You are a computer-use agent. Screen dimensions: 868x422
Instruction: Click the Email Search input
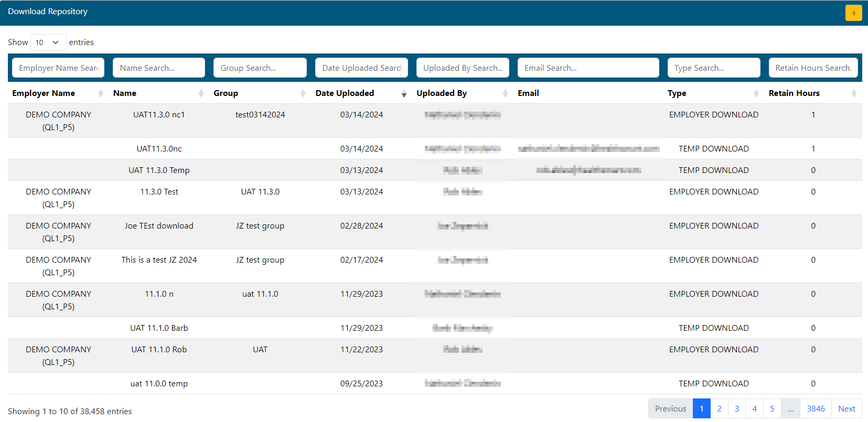point(588,68)
